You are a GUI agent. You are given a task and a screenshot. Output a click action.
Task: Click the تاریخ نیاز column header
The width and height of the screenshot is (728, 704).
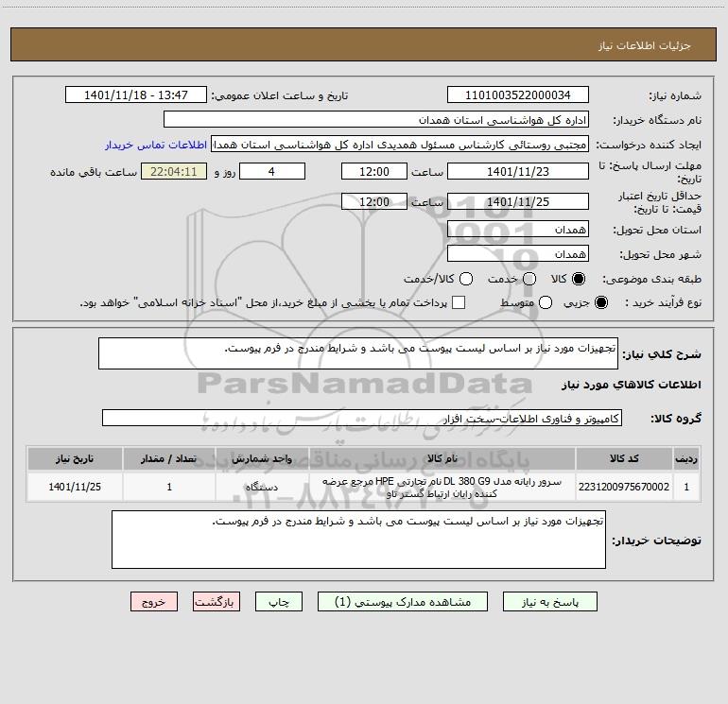75,458
